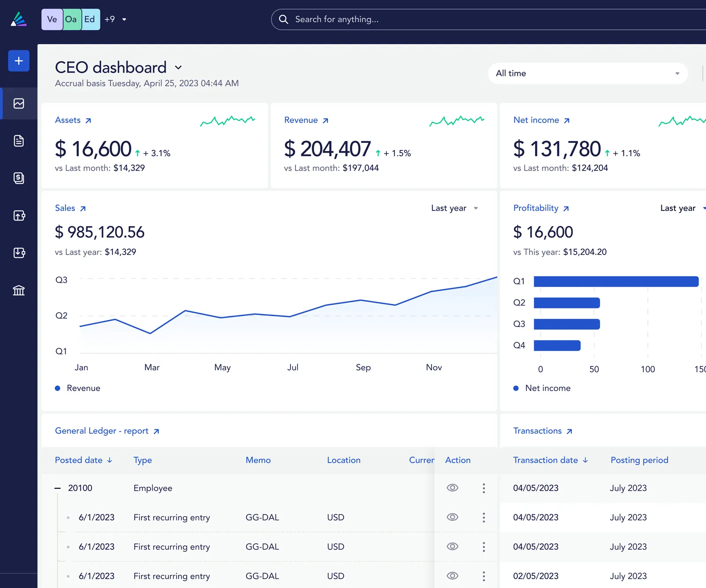Expand the CEO dashboard title chevron
The image size is (706, 588).
click(178, 67)
